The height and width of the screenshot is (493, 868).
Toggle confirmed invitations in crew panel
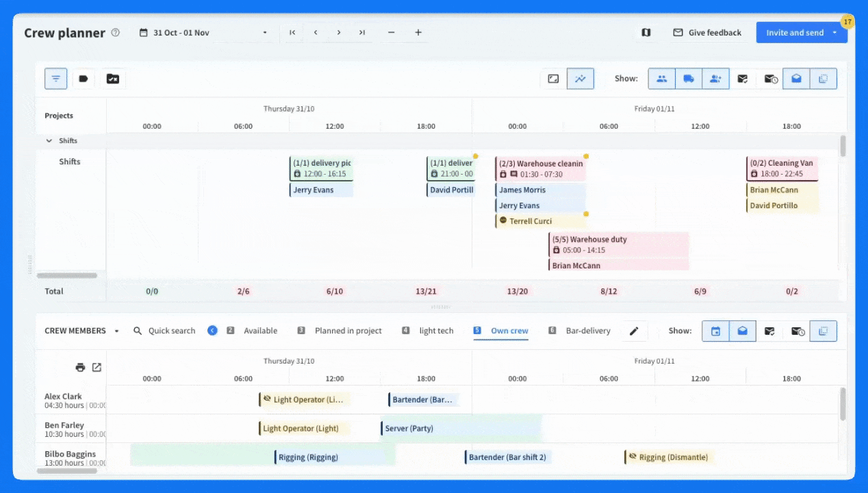point(770,331)
